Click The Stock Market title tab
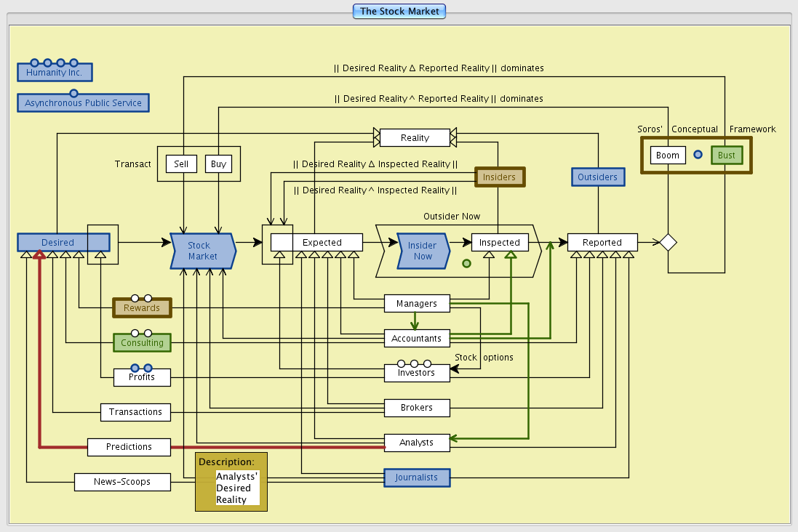The height and width of the screenshot is (532, 798). point(399,11)
